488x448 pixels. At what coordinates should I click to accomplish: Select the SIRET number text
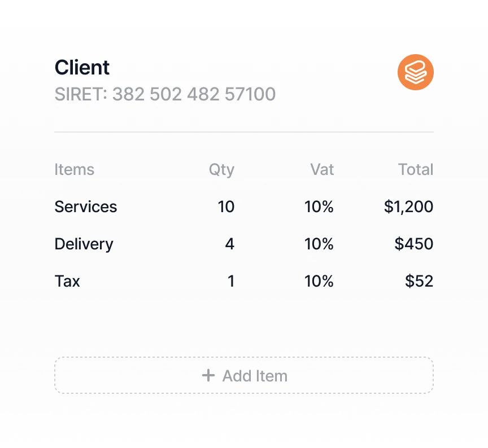(x=165, y=94)
